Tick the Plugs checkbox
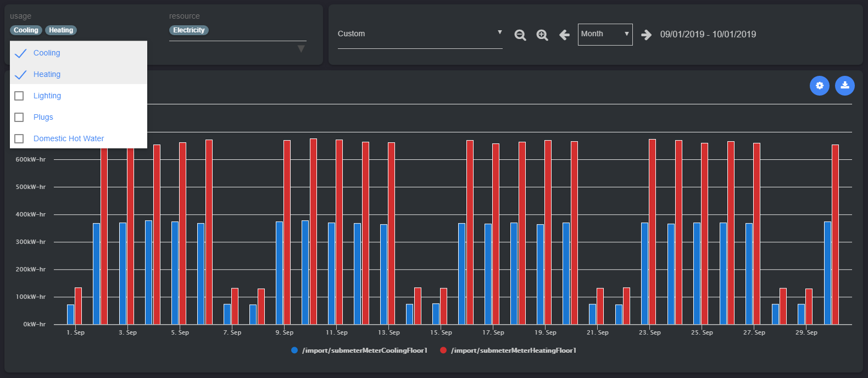 click(x=19, y=118)
